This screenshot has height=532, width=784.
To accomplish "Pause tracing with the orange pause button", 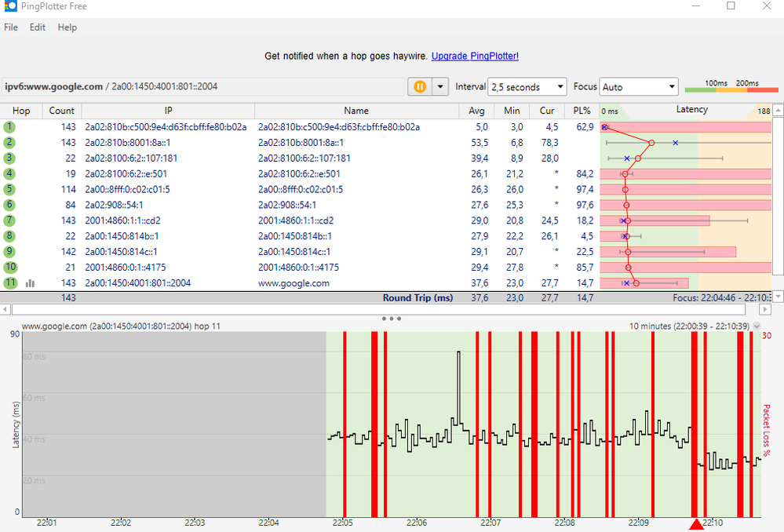I will 420,86.
